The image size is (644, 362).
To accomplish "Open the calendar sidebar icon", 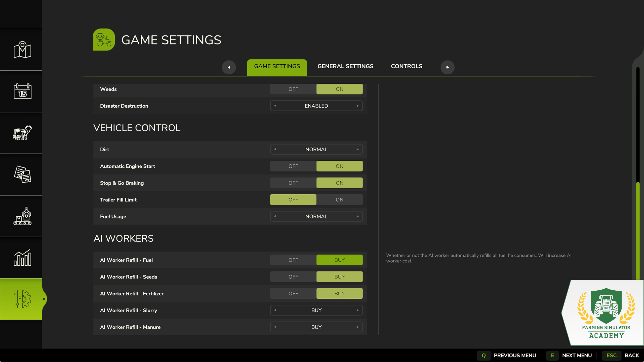I will coord(22,91).
